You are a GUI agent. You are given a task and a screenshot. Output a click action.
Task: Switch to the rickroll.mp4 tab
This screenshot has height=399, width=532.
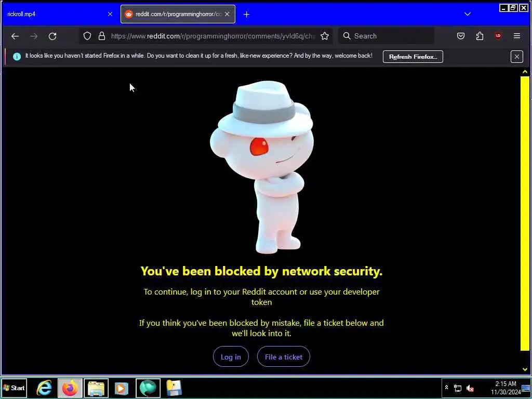click(x=59, y=14)
